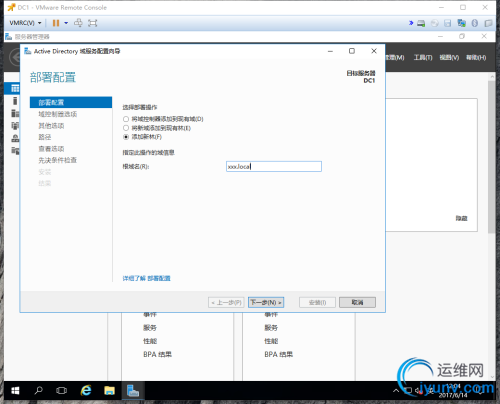Viewport: 500px width, 404px height.
Task: Click the 根域名(R) input field
Action: (274, 166)
